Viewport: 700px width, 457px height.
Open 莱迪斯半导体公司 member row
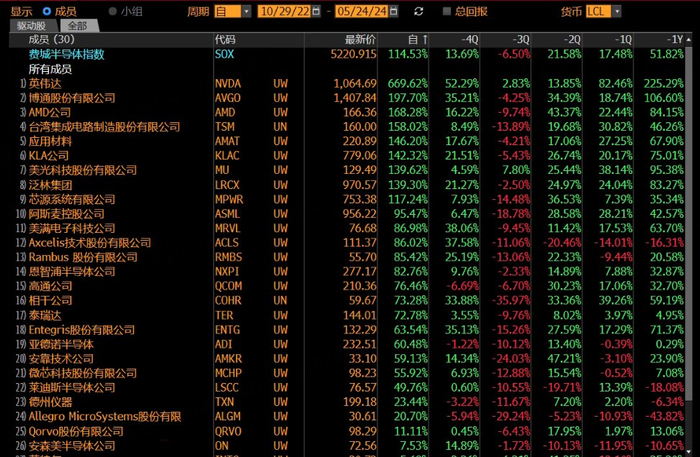tap(72, 387)
